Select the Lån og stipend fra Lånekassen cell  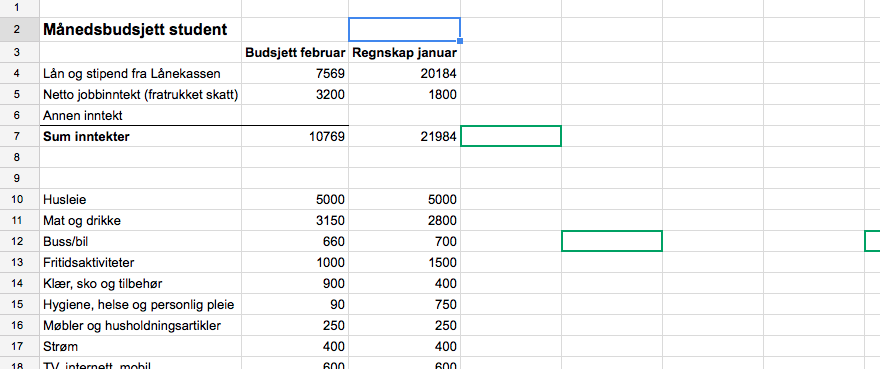tap(140, 73)
